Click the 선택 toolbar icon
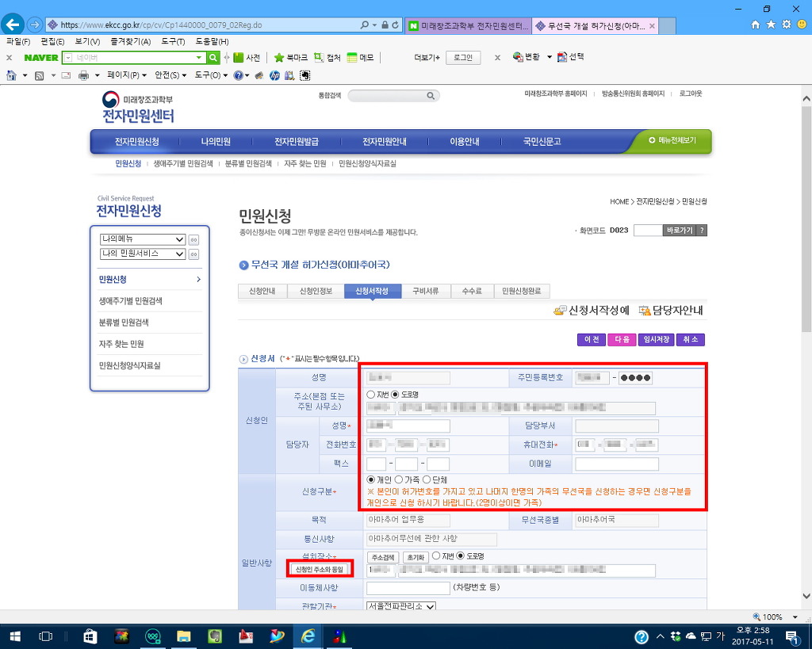 pyautogui.click(x=571, y=57)
